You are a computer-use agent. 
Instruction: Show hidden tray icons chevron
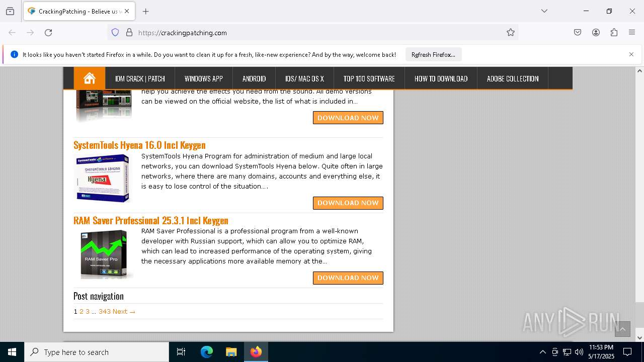coord(542,352)
